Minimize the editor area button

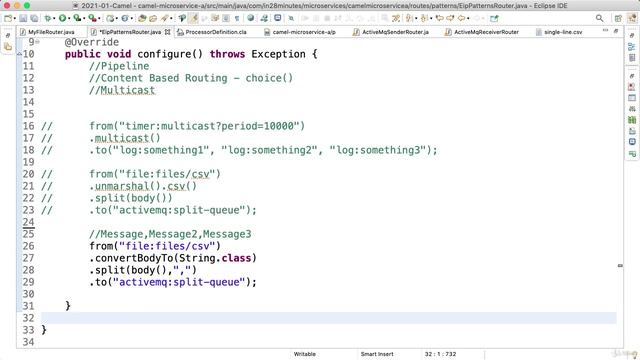(605, 31)
